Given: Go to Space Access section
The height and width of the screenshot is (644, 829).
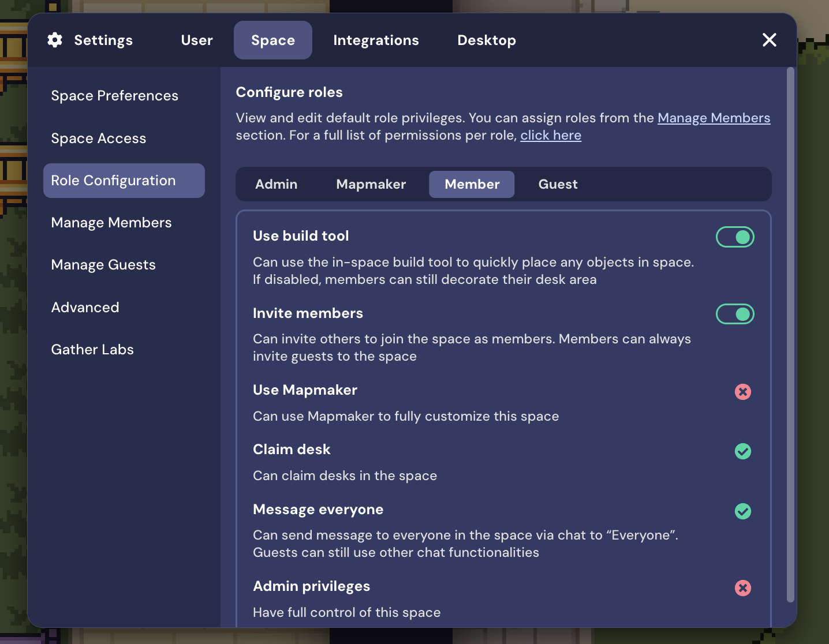Looking at the screenshot, I should click(x=99, y=138).
